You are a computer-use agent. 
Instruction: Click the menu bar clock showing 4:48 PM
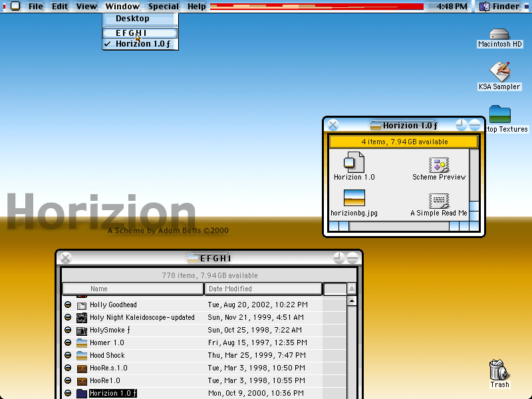[452, 7]
